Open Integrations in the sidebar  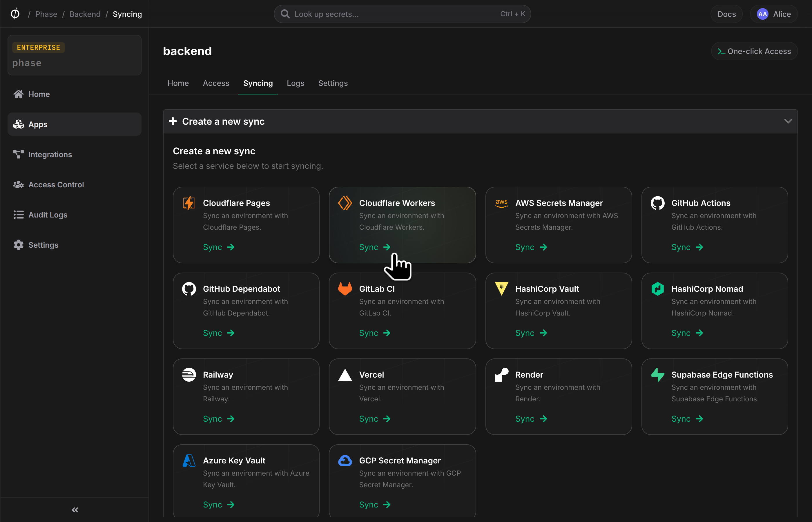[74, 154]
